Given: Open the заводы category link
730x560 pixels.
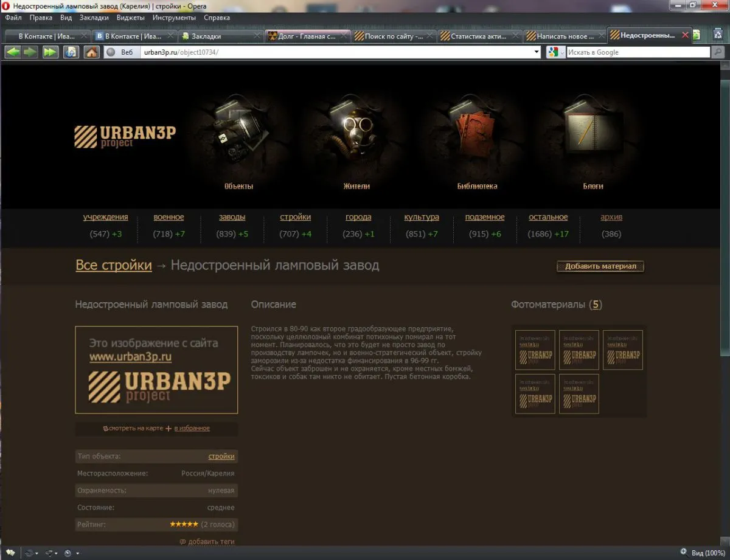Looking at the screenshot, I should click(232, 217).
